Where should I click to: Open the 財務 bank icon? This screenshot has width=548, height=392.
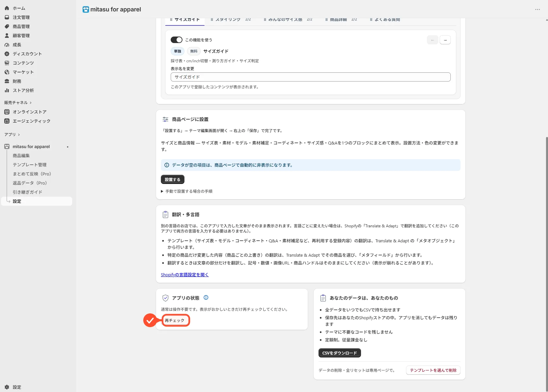(7, 81)
